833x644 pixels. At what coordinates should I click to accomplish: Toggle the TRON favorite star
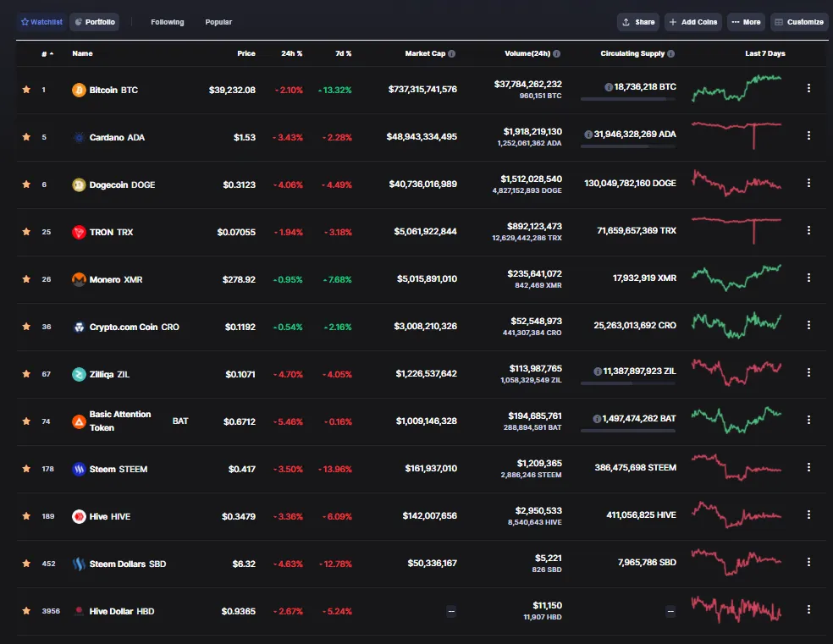click(x=26, y=232)
